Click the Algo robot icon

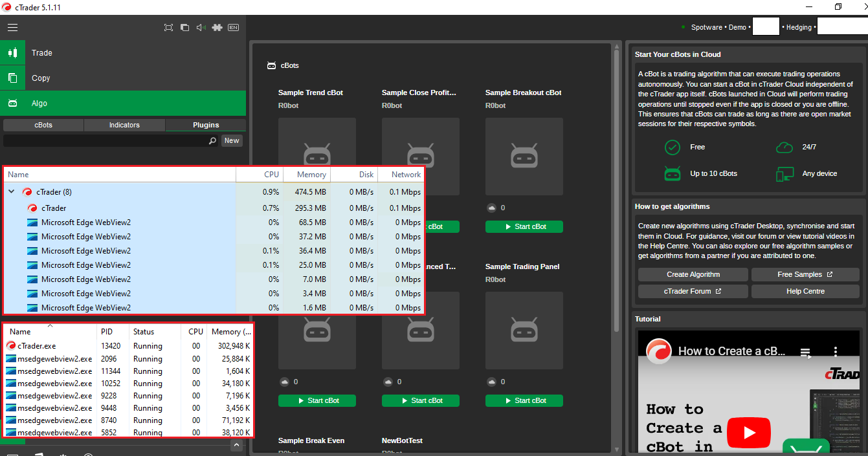point(12,103)
